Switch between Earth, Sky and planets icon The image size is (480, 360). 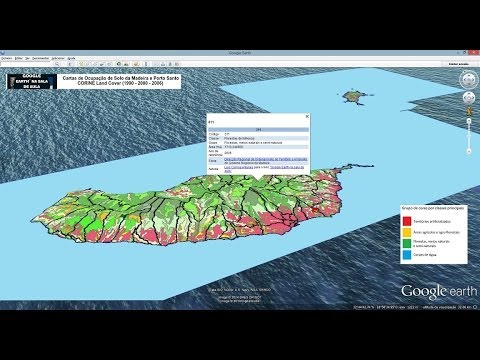click(x=136, y=64)
